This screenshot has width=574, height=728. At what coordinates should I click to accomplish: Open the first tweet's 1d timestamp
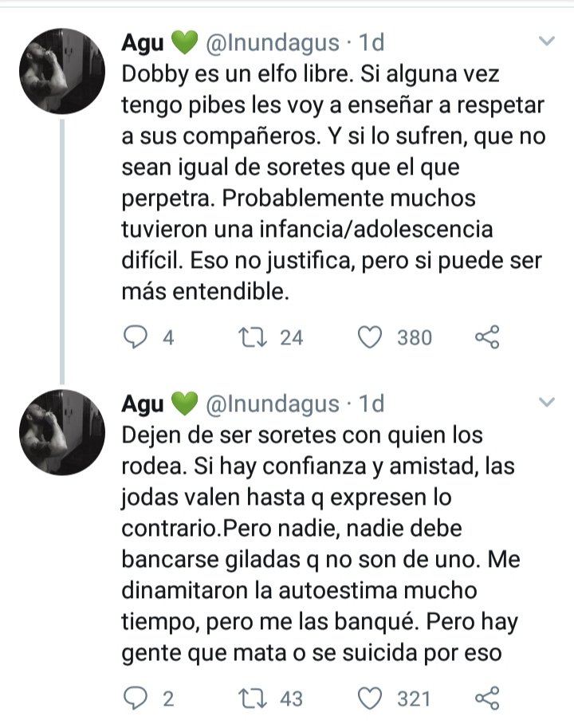(372, 43)
